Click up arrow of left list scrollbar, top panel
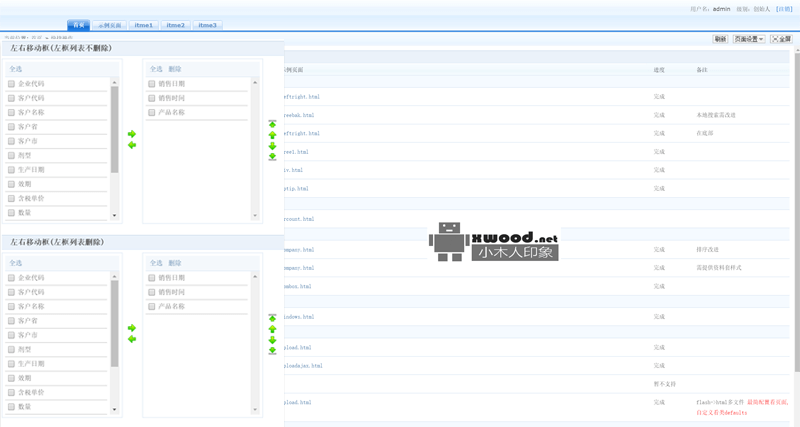This screenshot has height=427, width=800. [x=114, y=82]
